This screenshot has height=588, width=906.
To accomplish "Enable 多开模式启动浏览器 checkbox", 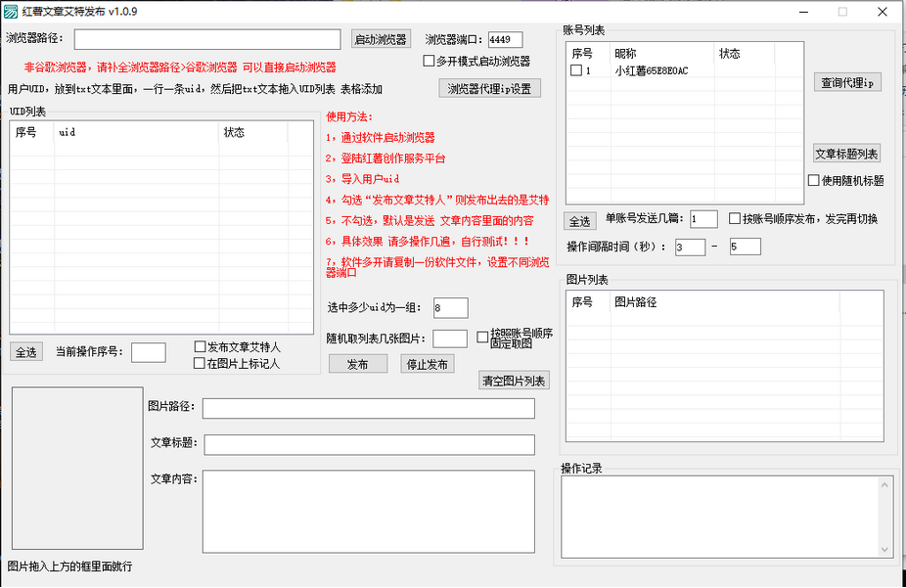I will click(429, 61).
